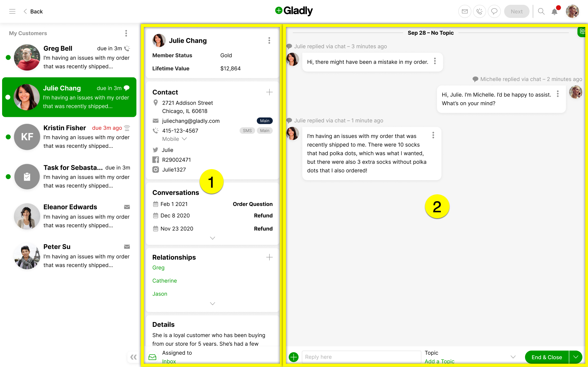Expand the Relationships section chevron
This screenshot has width=588, height=367.
click(x=212, y=303)
